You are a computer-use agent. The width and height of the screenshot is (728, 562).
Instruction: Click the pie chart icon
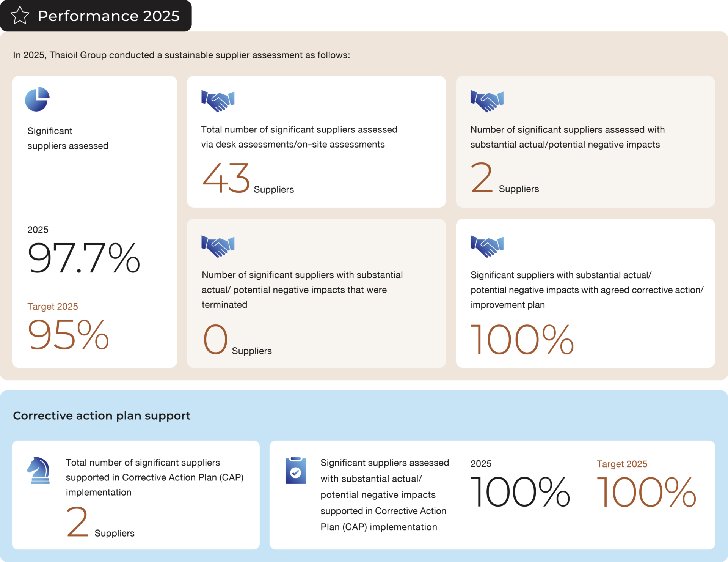37,99
